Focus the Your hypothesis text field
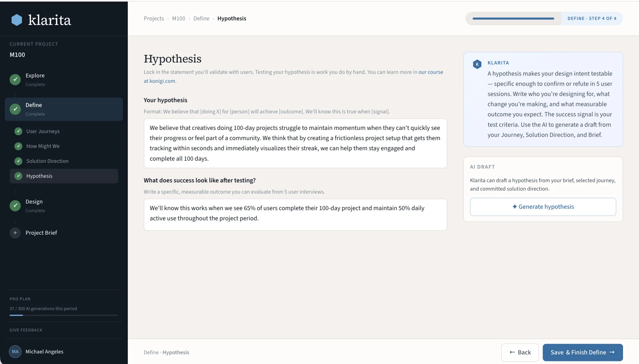Image resolution: width=639 pixels, height=364 pixels. (295, 143)
